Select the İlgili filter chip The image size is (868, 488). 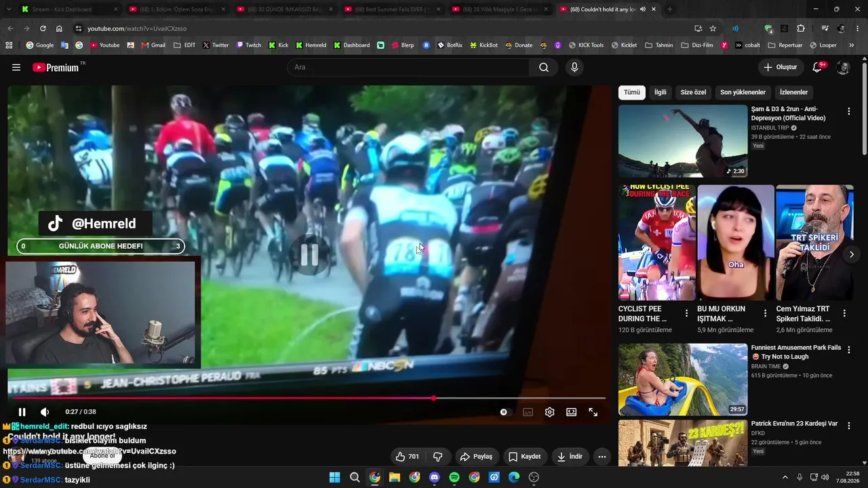[660, 92]
